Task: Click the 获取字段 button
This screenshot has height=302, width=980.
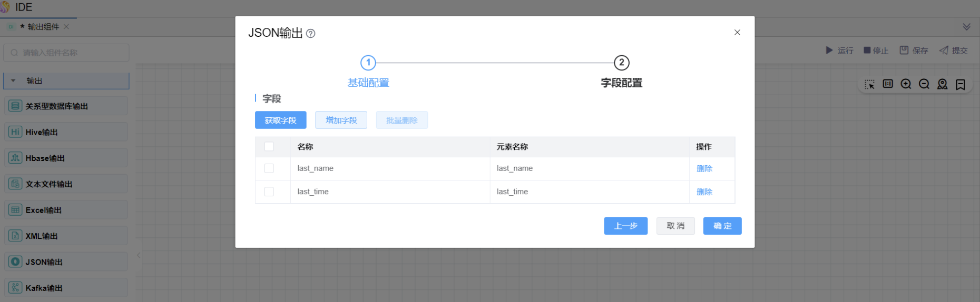Action: click(280, 120)
